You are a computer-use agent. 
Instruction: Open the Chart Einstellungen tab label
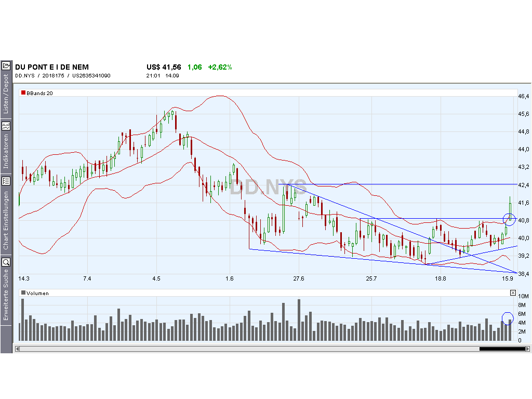click(6, 220)
